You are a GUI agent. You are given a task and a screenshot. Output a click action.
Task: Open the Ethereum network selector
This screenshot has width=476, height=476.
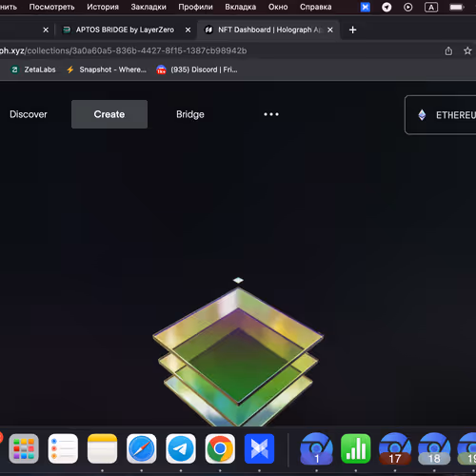click(441, 115)
